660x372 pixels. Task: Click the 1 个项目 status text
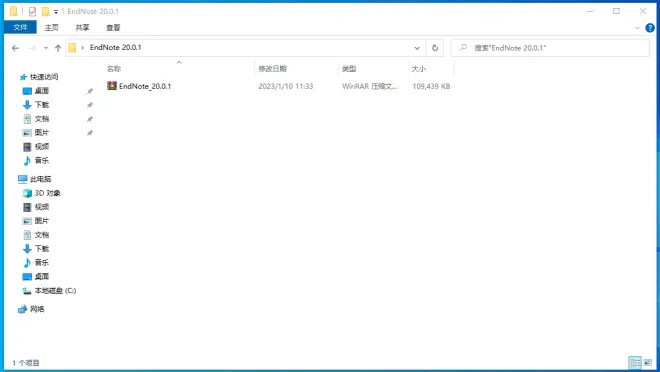(x=26, y=363)
